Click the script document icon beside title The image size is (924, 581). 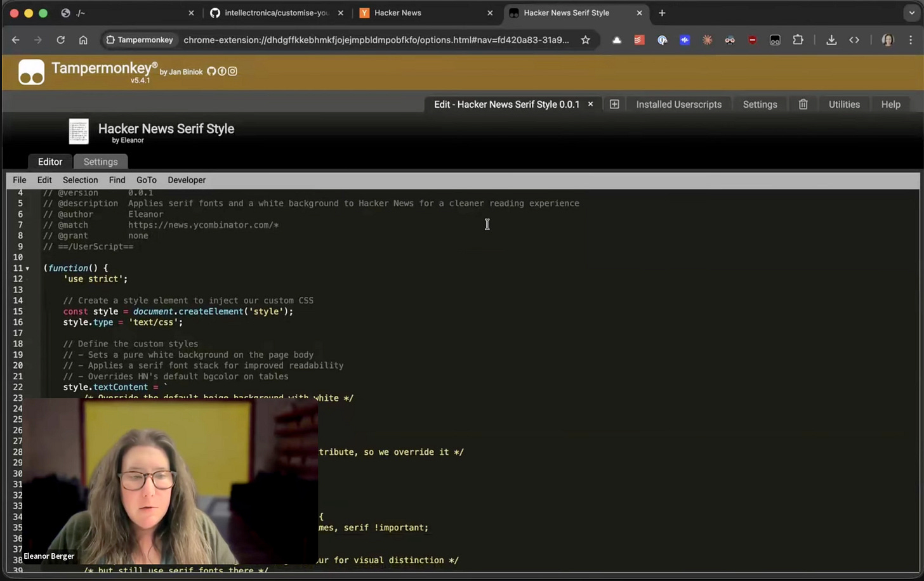79,132
